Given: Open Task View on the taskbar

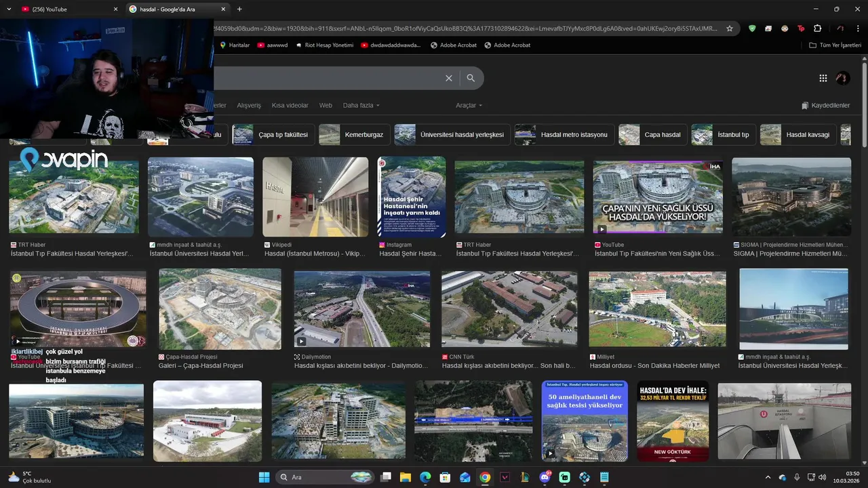Looking at the screenshot, I should click(x=386, y=477).
